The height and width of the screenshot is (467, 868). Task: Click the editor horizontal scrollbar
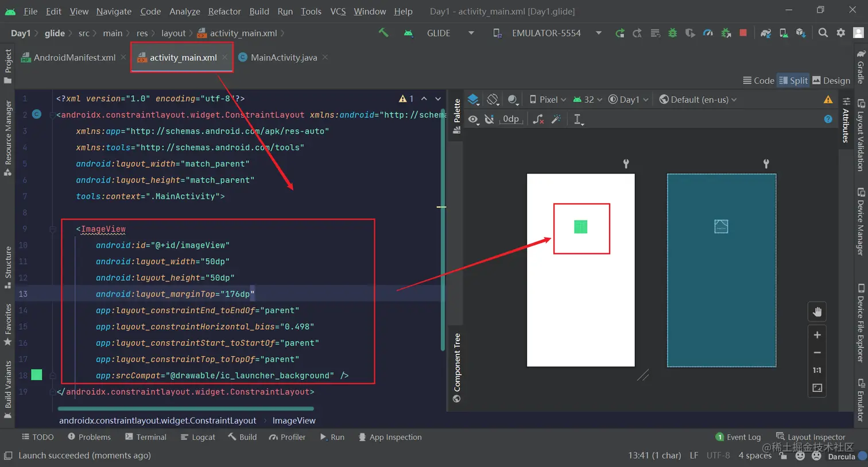[x=186, y=408]
